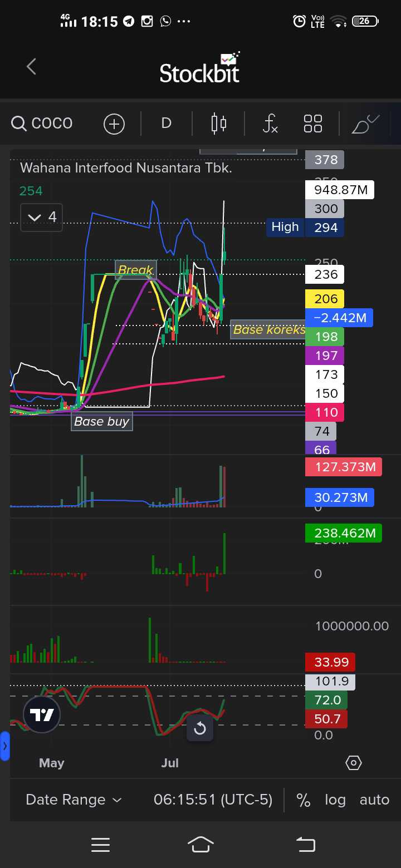Tap the alarm clock status icon
The width and height of the screenshot is (401, 868).
tap(300, 22)
